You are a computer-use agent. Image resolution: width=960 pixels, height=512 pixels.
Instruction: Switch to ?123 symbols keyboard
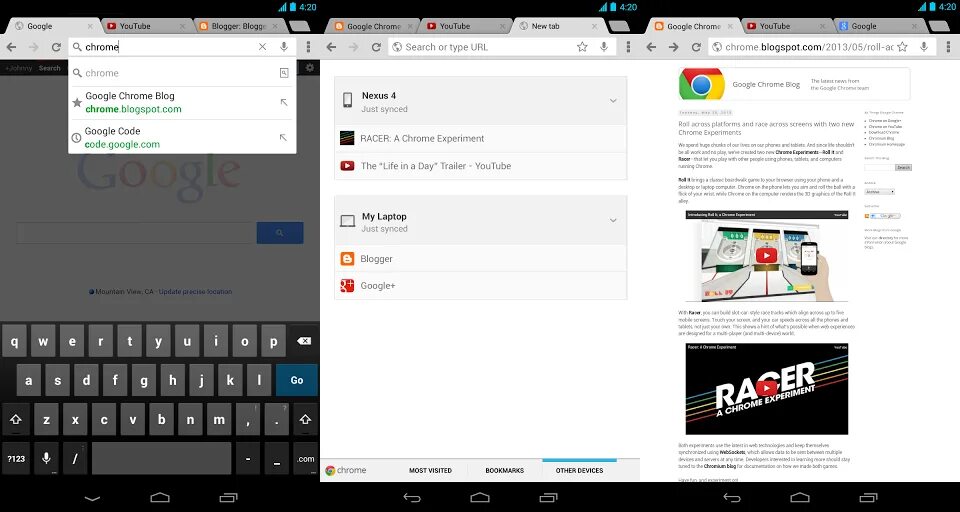pos(16,458)
